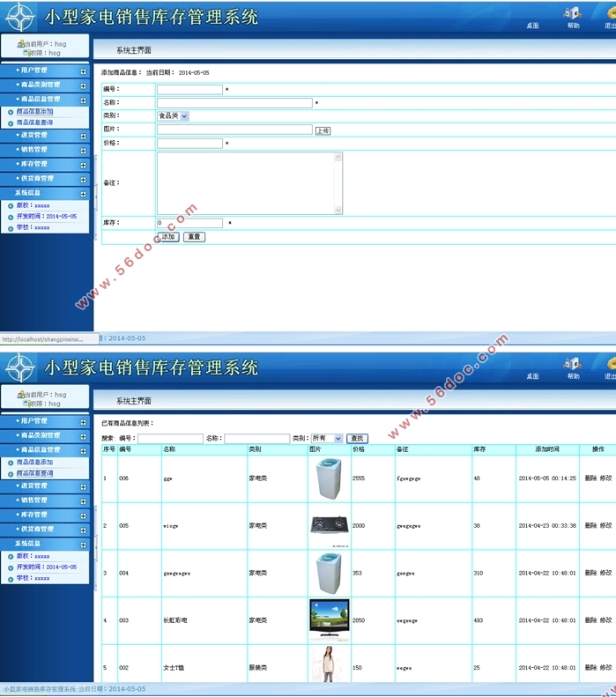This screenshot has height=697, width=616.
Task: Click the 上传 upload button next to the 图片 field
Action: 323,130
